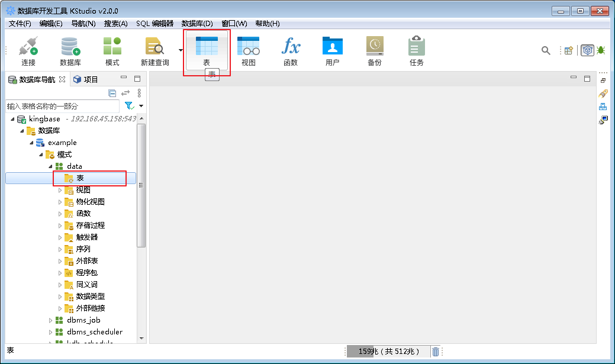Toggle the filter icon above the navigator tree
This screenshot has height=364, width=615.
pos(129,105)
